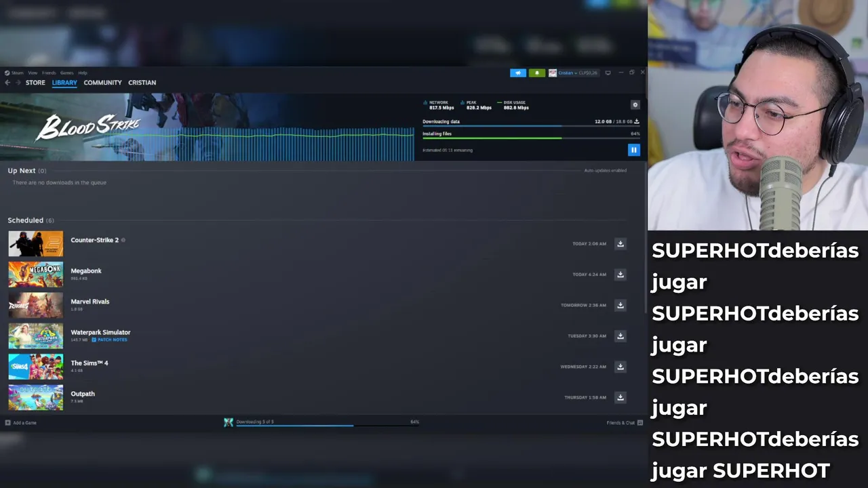Switch to the COMMUNITY tab

(102, 83)
